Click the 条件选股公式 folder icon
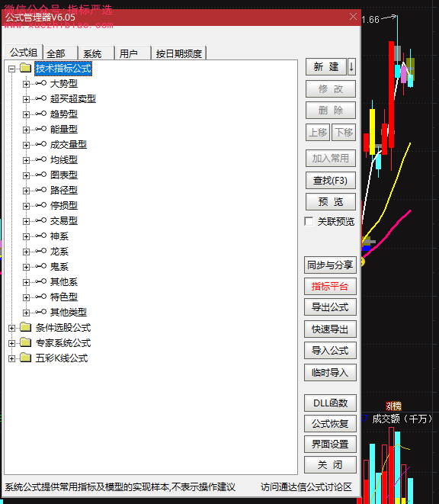 coord(25,328)
